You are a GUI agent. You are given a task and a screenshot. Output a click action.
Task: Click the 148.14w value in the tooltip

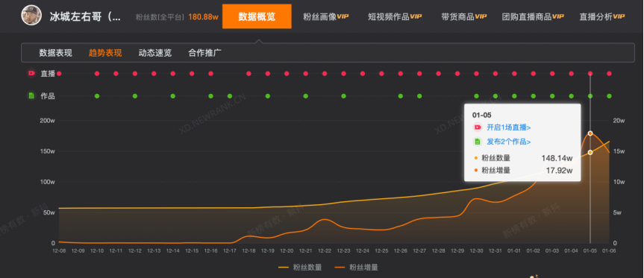click(557, 158)
